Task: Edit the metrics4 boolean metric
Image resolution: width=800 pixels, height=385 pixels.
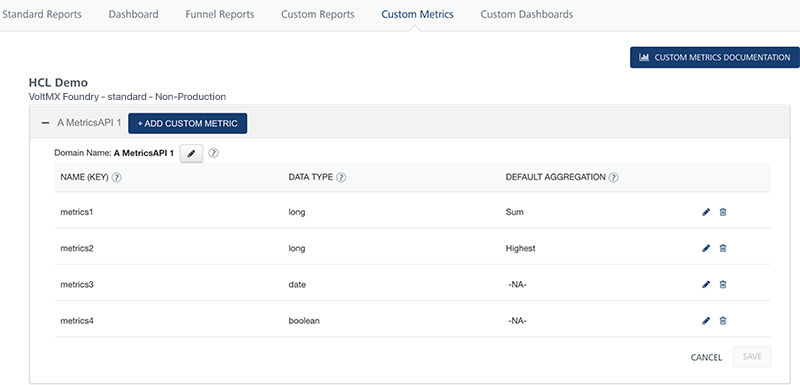Action: (x=706, y=321)
